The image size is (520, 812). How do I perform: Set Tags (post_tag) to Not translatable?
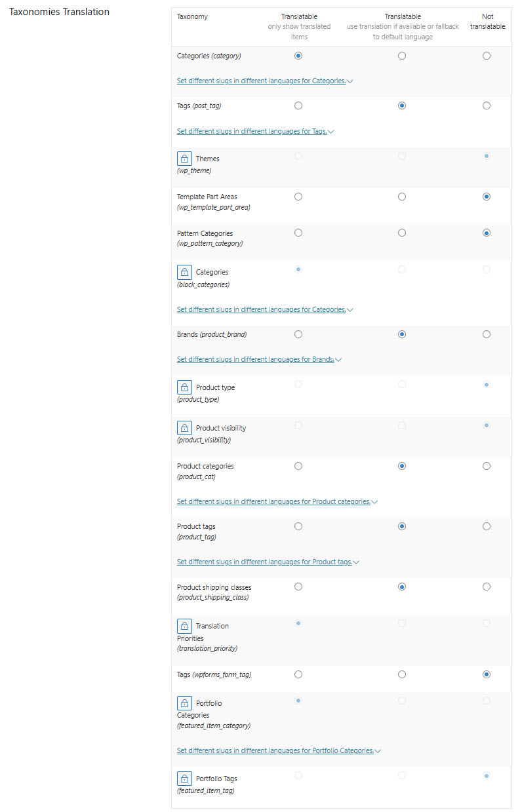[x=487, y=106]
